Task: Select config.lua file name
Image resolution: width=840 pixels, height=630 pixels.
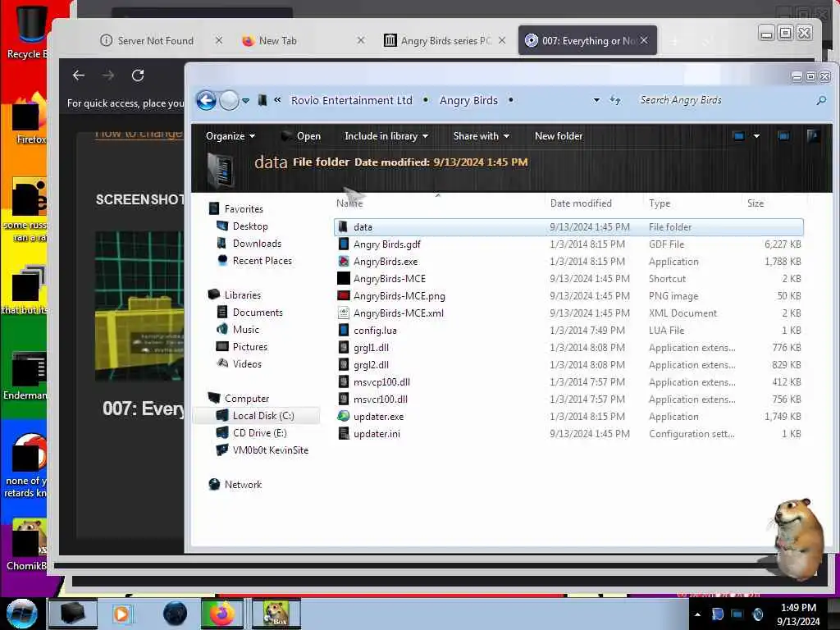Action: 375,331
